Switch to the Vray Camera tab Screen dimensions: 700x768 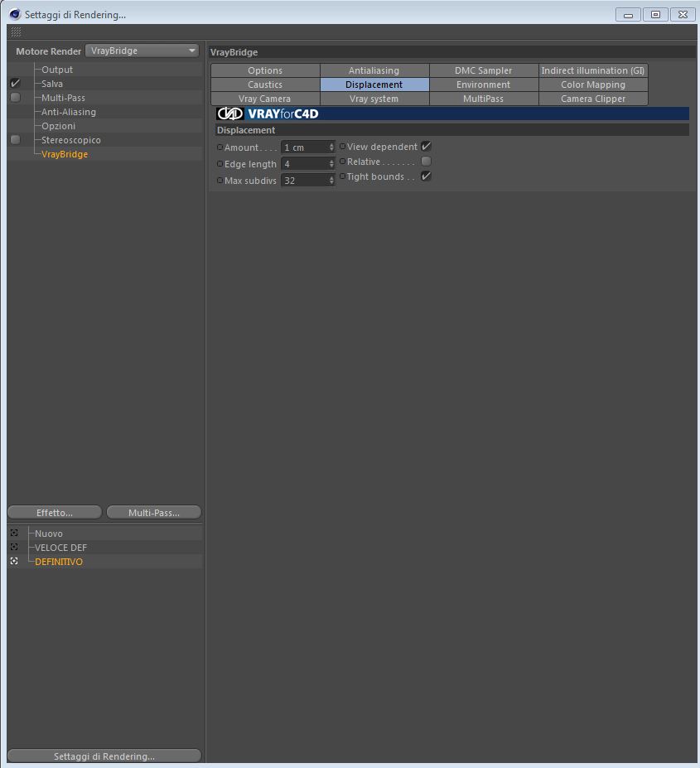tap(265, 99)
